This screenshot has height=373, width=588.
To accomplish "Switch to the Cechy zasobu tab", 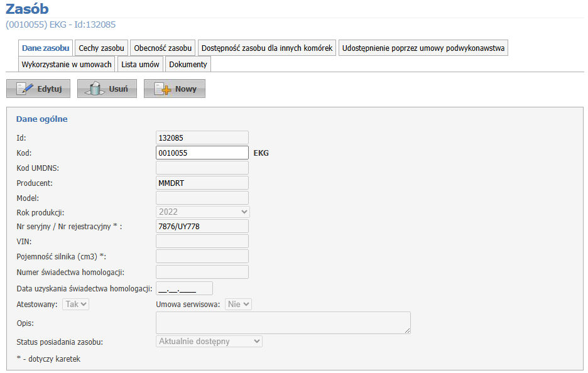I will pyautogui.click(x=101, y=48).
